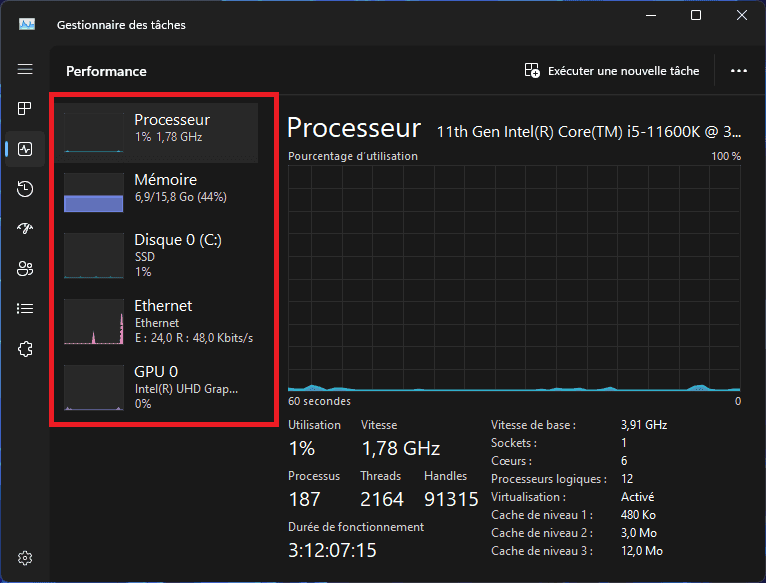
Task: Click the new task icon beside Exécuter
Action: pos(532,70)
